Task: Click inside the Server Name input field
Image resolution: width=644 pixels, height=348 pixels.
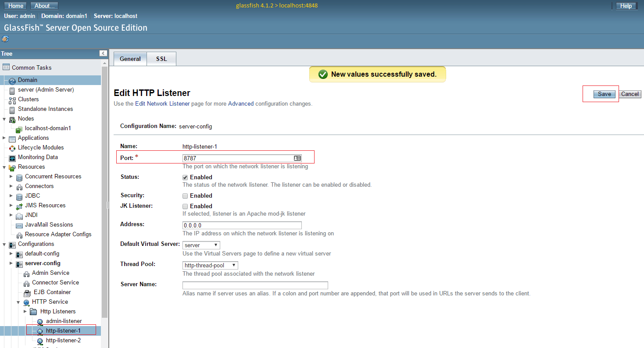Action: (254, 285)
